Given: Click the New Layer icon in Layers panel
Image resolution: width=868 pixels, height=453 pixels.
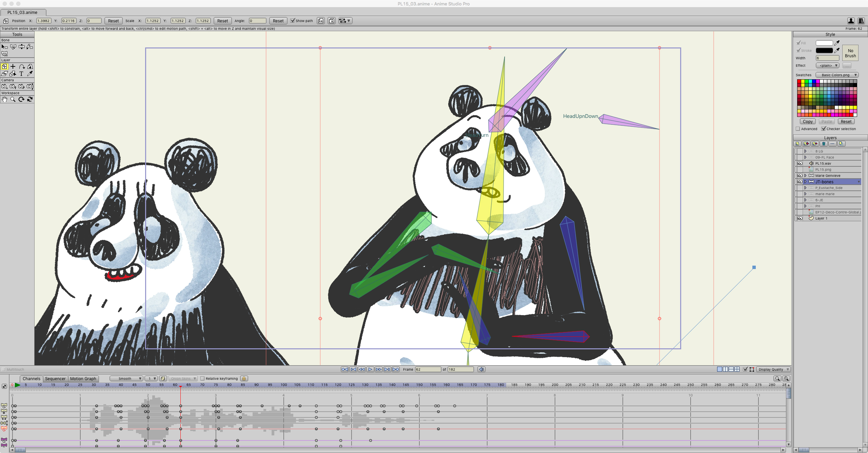Looking at the screenshot, I should (x=798, y=144).
